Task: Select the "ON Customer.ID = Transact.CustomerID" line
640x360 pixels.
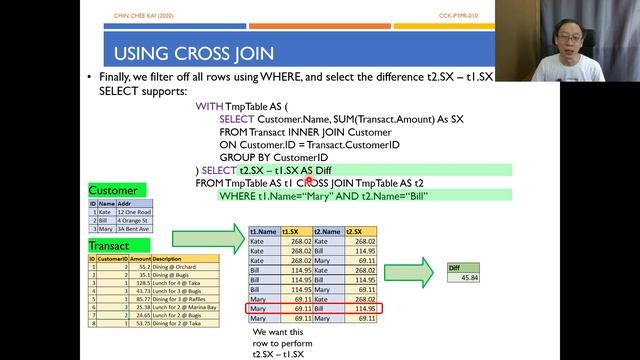Action: point(309,145)
